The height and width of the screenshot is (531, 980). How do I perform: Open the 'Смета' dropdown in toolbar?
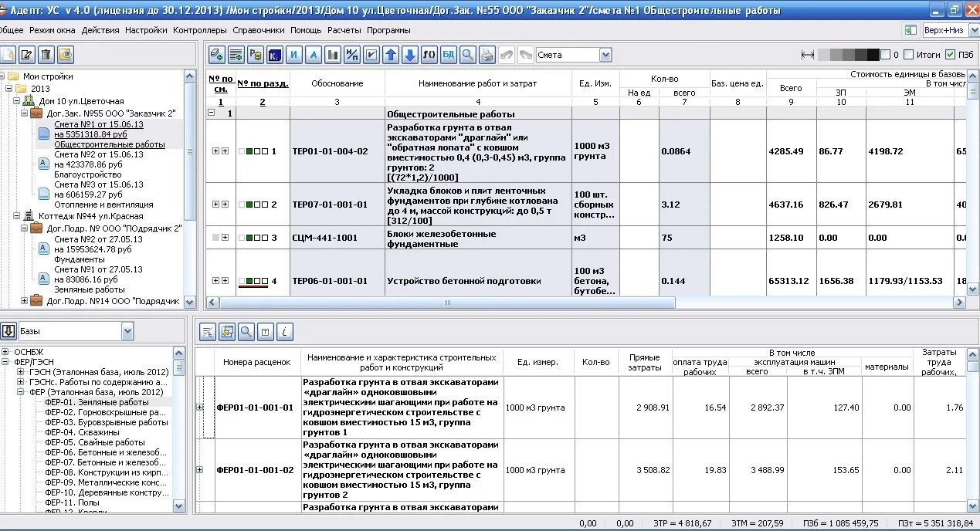coord(605,55)
